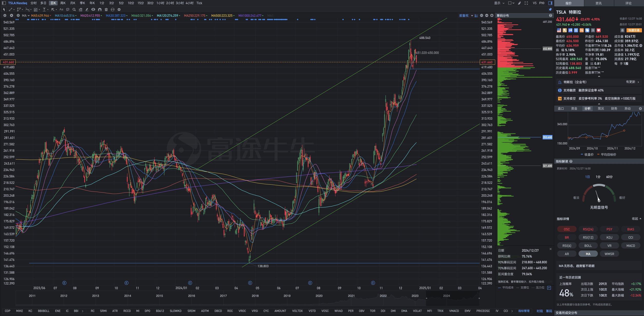Click the sync drawings icon
Screen dimensions: 644x316
click(113, 9)
